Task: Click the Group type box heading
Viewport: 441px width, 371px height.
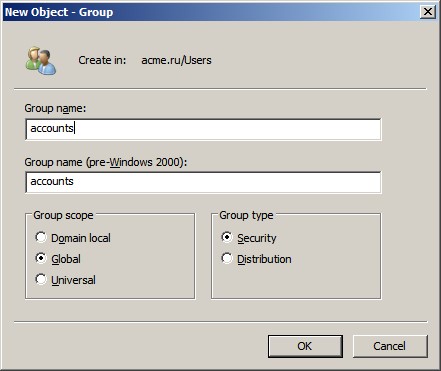Action: click(246, 215)
